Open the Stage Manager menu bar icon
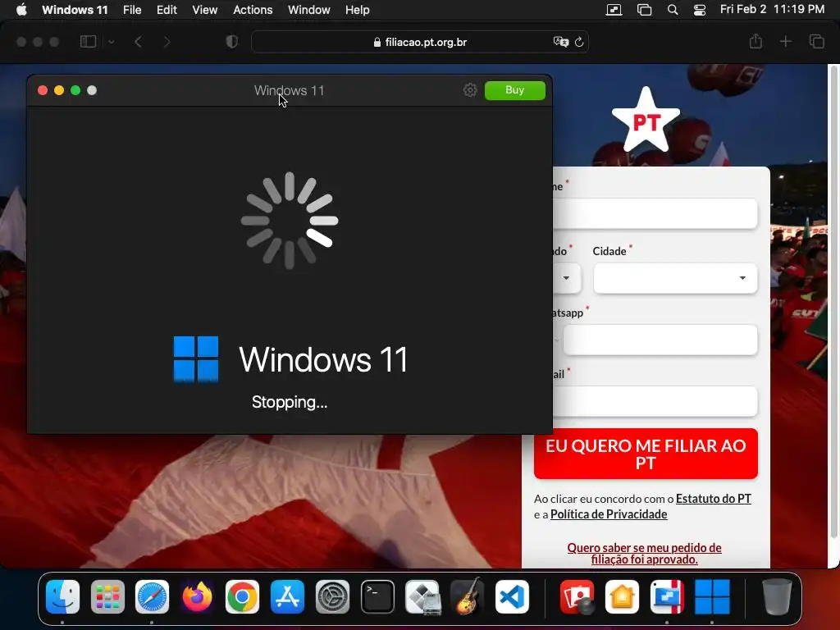The height and width of the screenshot is (630, 840). click(644, 10)
